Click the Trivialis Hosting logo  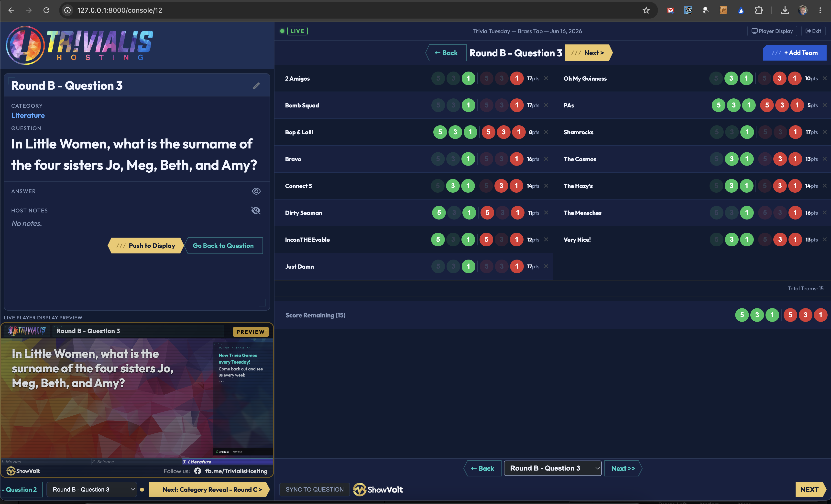click(x=80, y=45)
